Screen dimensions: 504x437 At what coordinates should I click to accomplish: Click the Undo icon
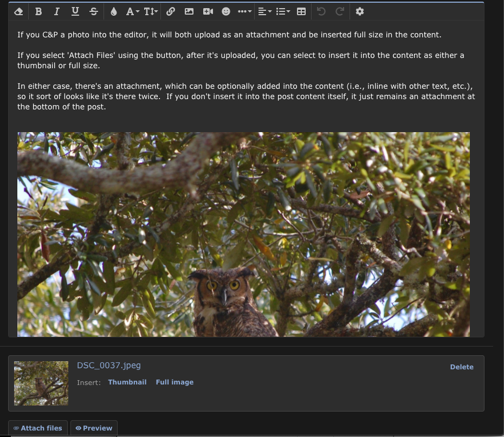321,11
